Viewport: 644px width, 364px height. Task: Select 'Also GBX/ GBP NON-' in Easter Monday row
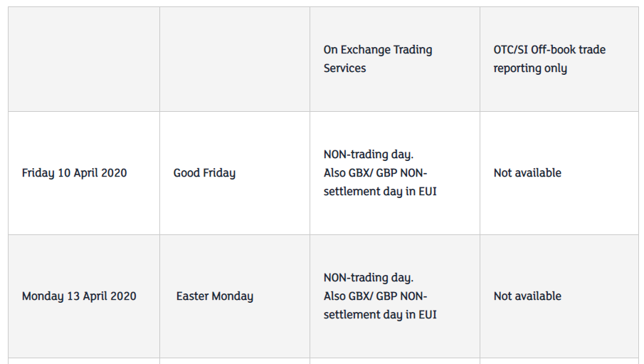click(376, 296)
